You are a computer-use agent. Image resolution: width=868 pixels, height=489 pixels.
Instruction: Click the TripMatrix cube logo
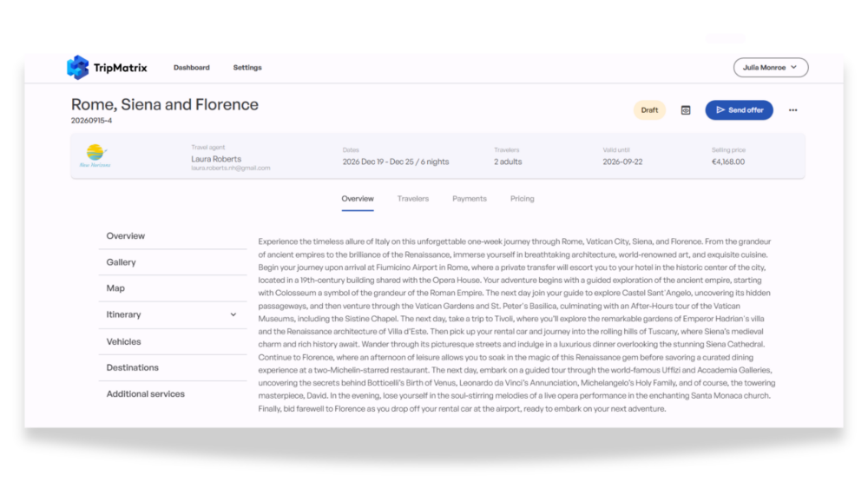(78, 68)
